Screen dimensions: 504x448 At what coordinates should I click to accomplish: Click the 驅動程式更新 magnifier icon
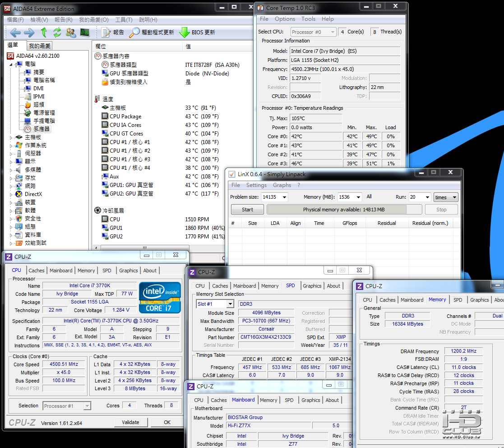[134, 33]
